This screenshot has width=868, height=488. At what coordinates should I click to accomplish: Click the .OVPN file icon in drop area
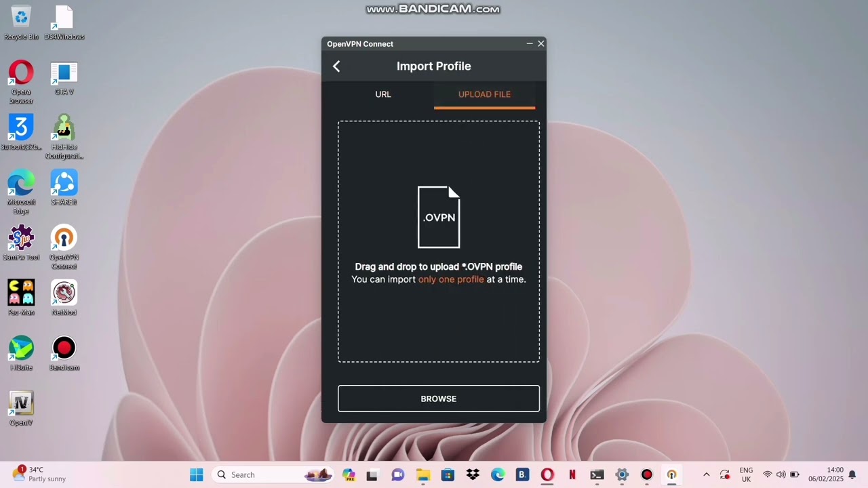pos(439,217)
